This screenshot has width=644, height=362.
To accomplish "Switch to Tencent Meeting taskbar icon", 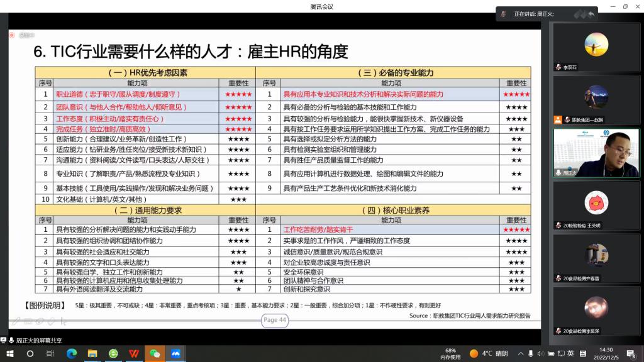I will (175, 353).
